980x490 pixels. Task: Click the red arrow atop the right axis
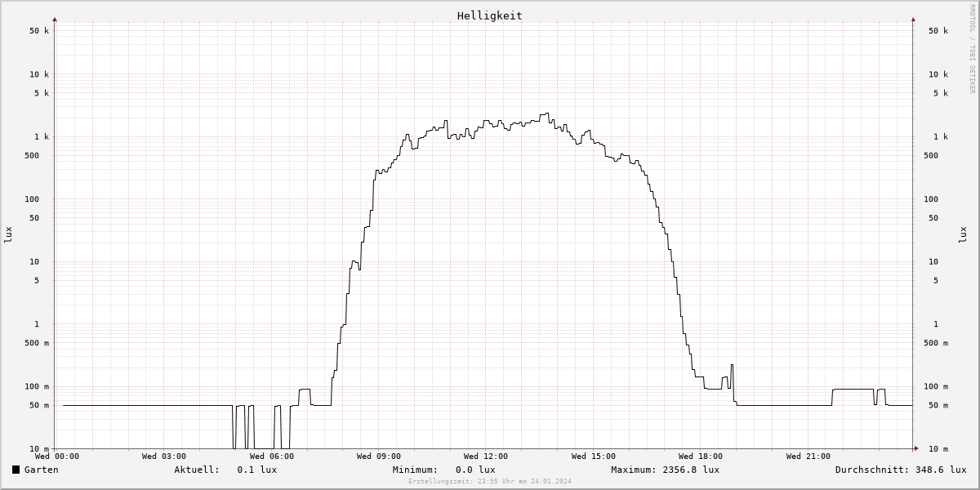pos(913,19)
